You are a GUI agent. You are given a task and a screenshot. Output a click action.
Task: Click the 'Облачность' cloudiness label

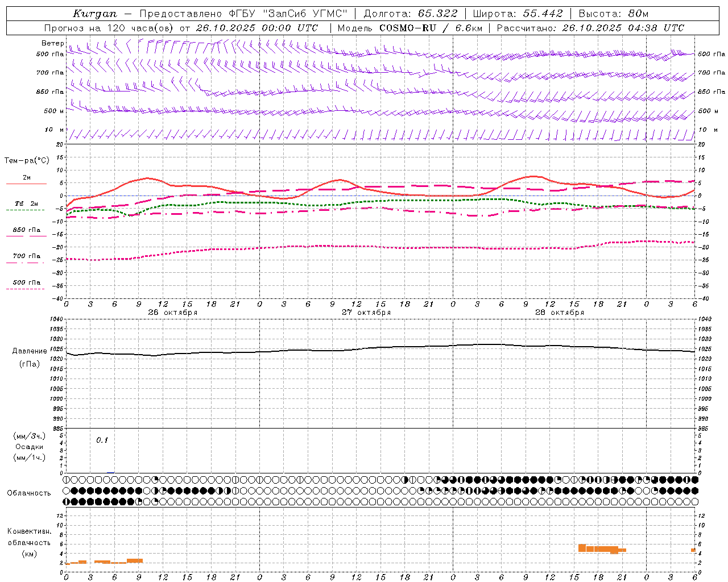29,493
